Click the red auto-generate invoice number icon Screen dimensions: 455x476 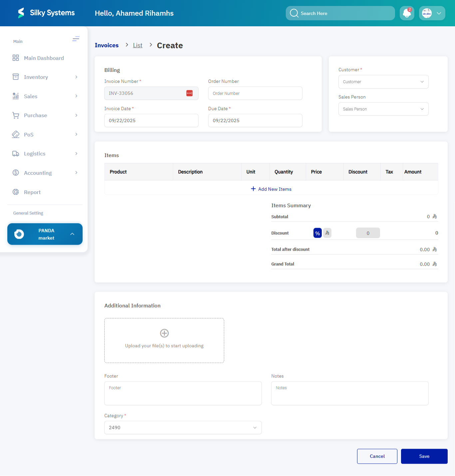(x=189, y=93)
